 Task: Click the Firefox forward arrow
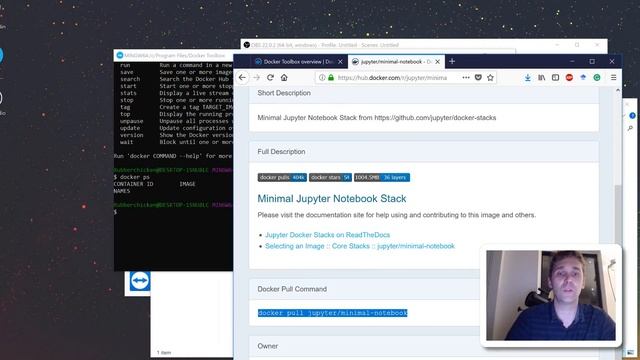click(256, 78)
